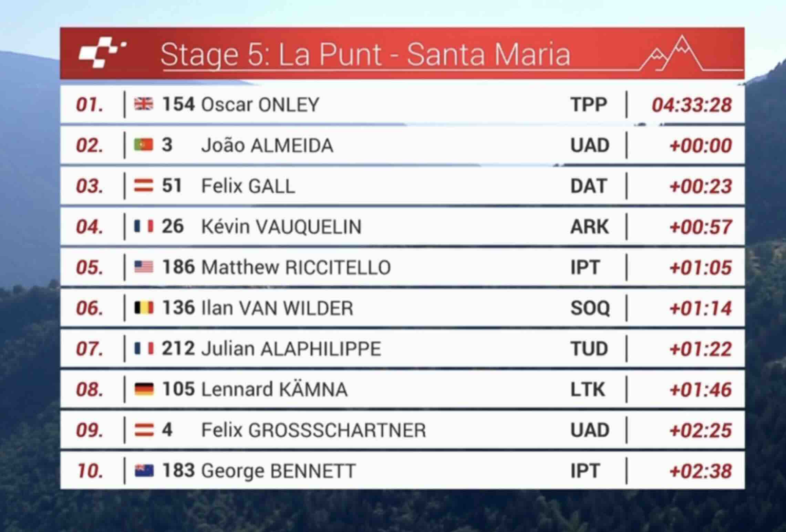Click the LTK team code for Kämna

588,390
